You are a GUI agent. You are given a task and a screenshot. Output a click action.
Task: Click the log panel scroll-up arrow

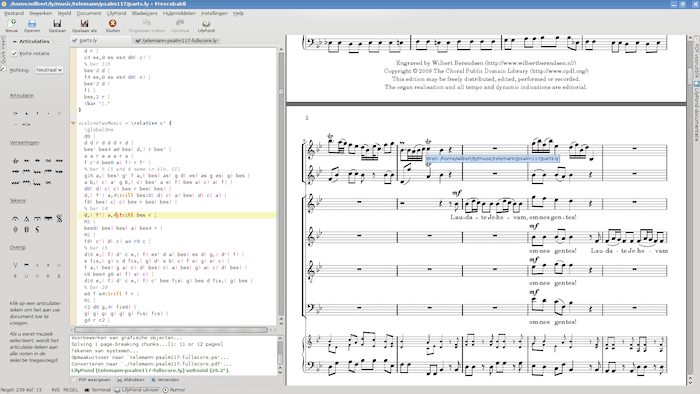[x=280, y=338]
